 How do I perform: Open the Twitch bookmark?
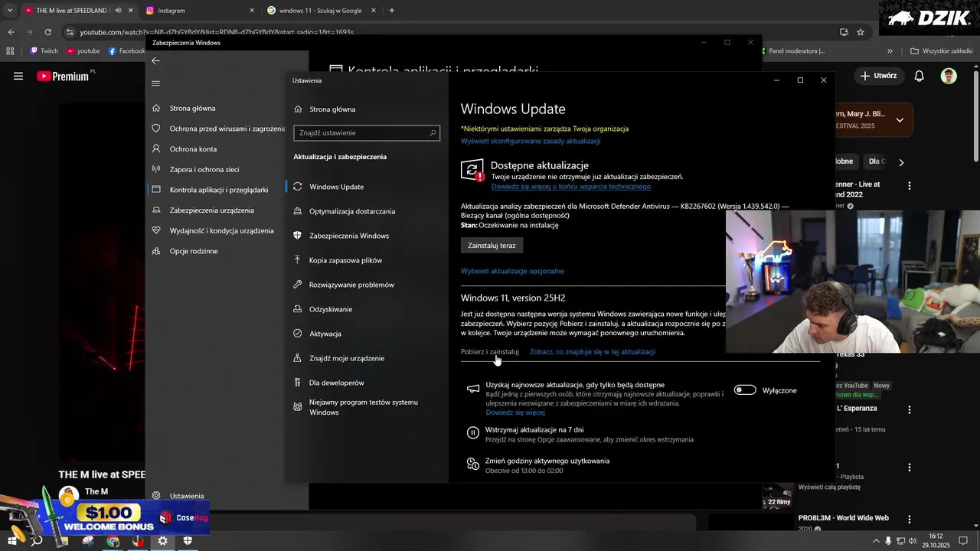44,51
